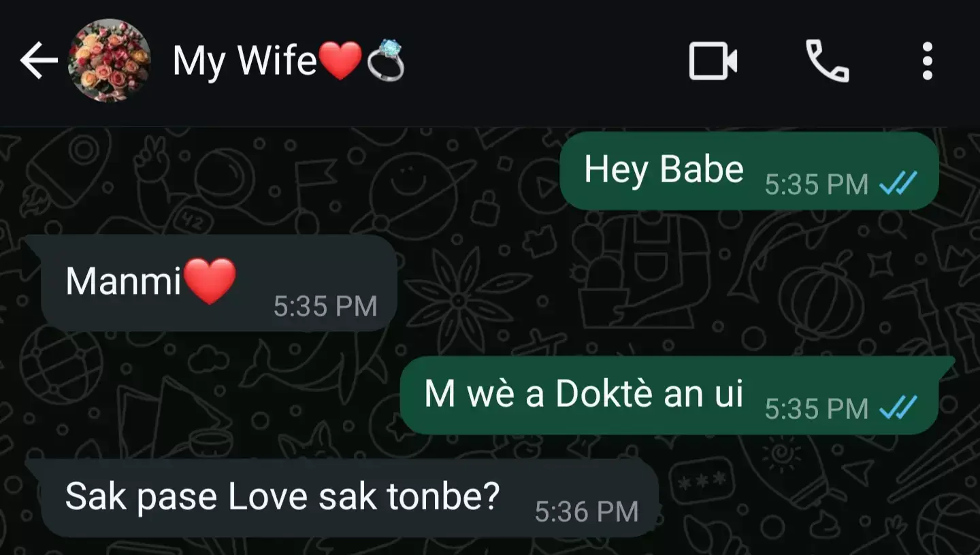Open My Wife contact info

tap(289, 61)
